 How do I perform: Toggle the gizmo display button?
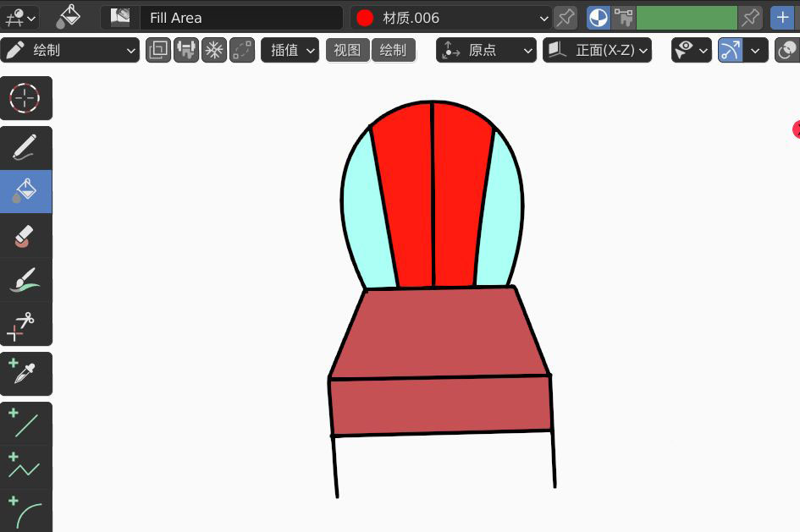pos(731,51)
